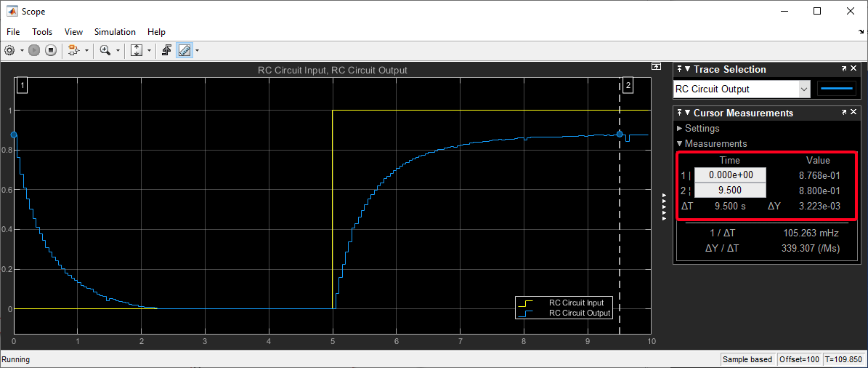Click the Scale Y-axis limits icon
The image size is (868, 368).
tap(137, 50)
